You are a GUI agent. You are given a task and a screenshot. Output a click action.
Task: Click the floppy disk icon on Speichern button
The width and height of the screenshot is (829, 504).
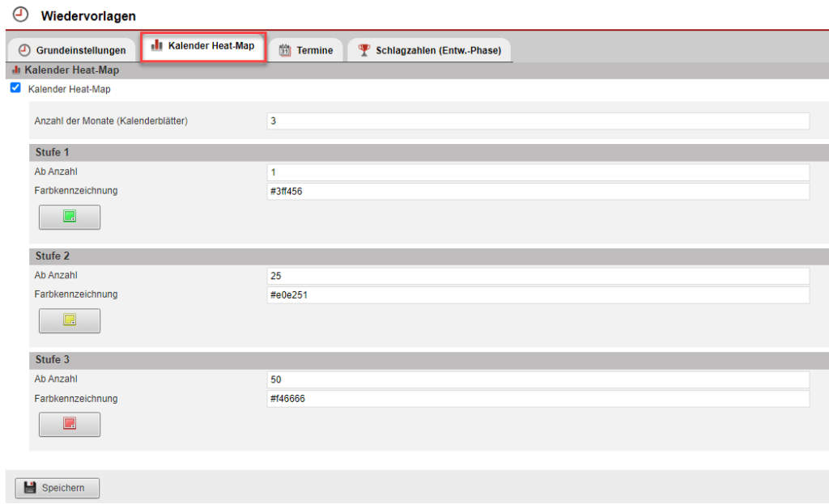tap(31, 488)
